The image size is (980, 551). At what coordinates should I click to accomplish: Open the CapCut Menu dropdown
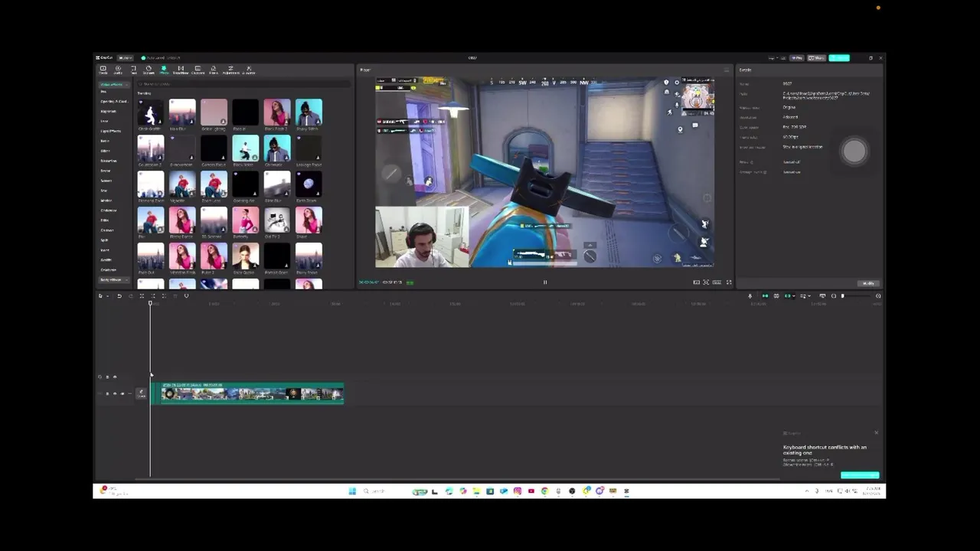[x=125, y=57]
